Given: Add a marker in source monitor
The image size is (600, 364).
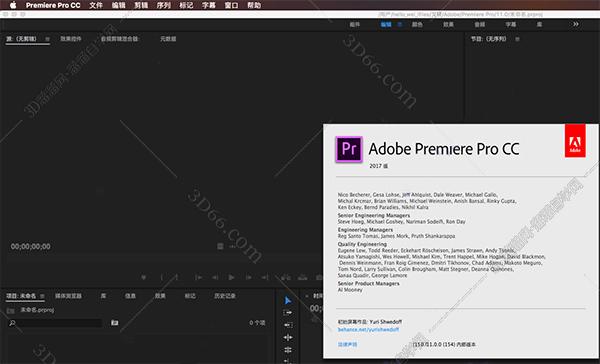Looking at the screenshot, I should (144, 277).
